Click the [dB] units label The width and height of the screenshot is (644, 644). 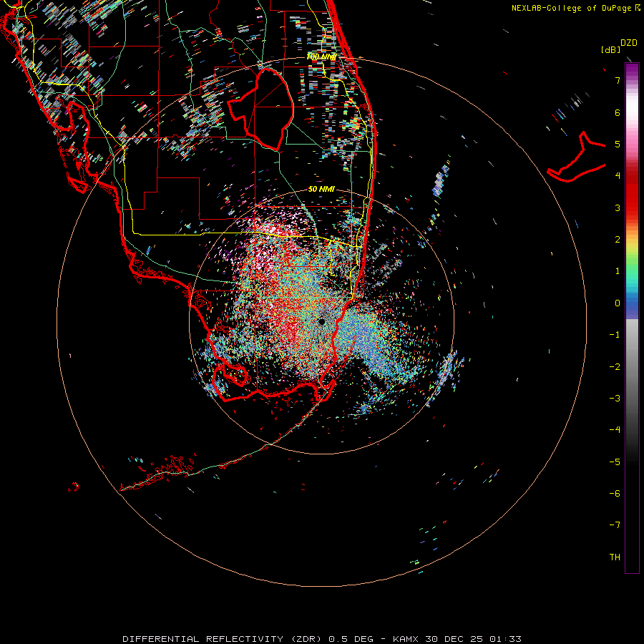click(x=611, y=49)
